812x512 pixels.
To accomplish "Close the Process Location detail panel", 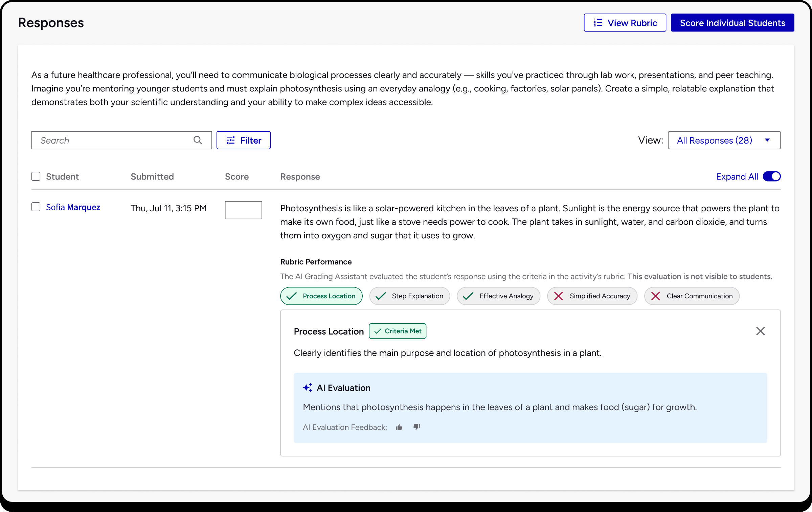I will (x=760, y=331).
